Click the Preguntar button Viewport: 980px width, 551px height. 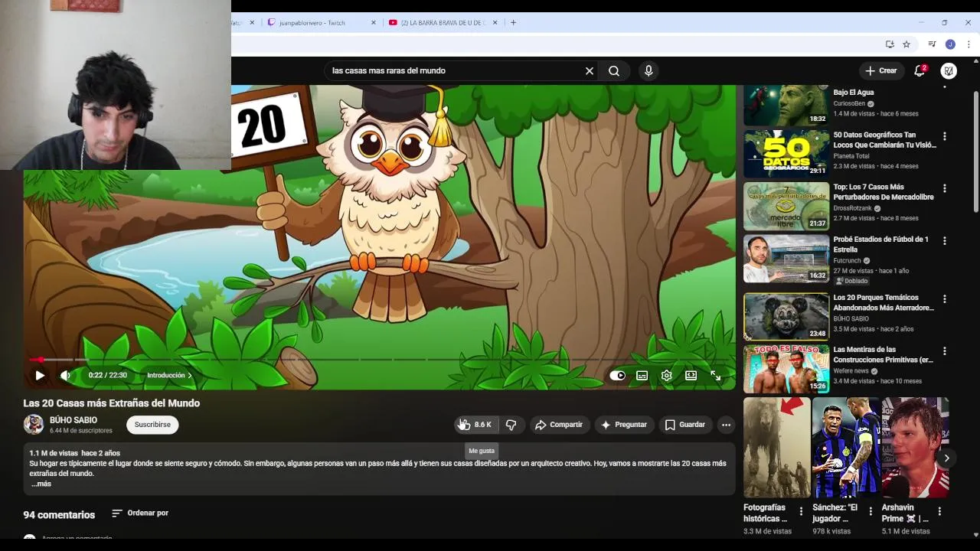coord(625,425)
